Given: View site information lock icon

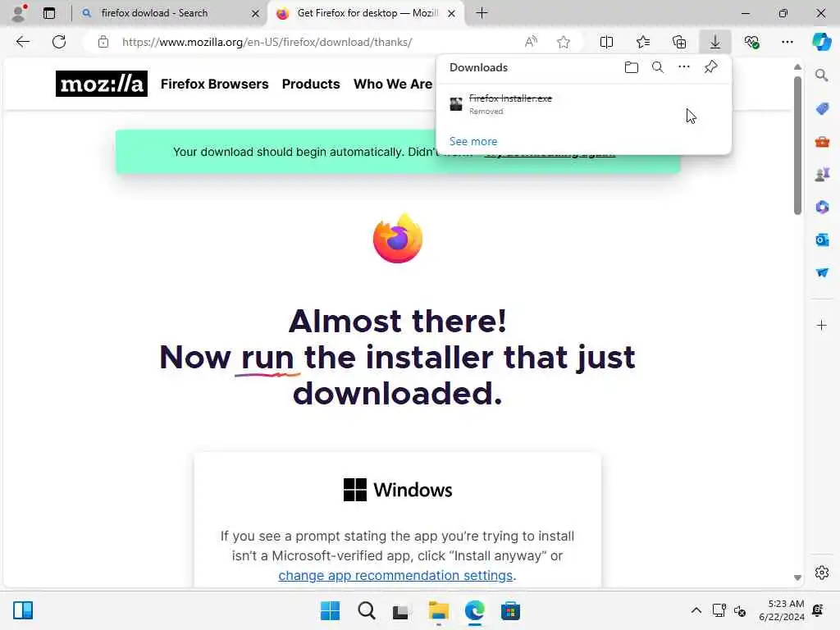Looking at the screenshot, I should tap(103, 42).
